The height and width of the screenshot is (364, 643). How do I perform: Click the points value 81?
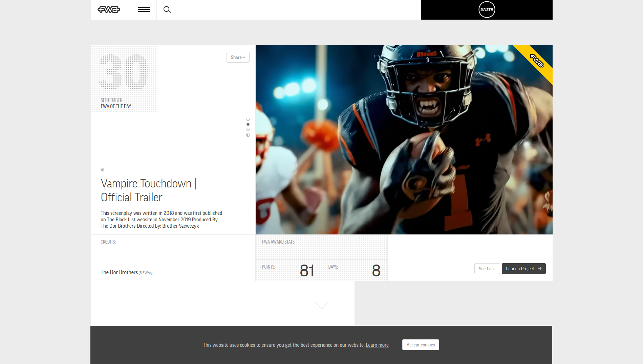click(x=307, y=271)
